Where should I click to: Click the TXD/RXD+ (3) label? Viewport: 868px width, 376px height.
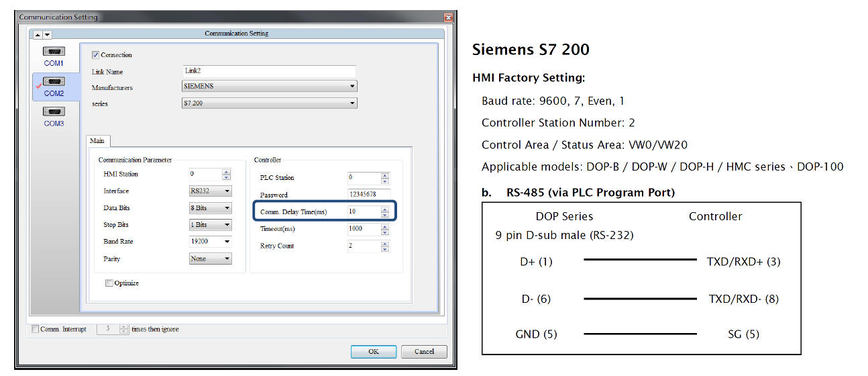pyautogui.click(x=744, y=262)
